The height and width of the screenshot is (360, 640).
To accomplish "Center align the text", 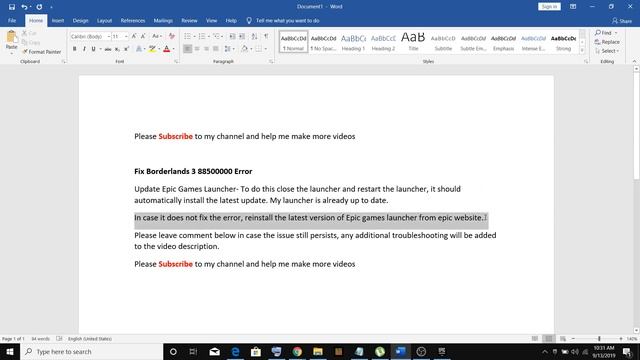I will 197,49.
